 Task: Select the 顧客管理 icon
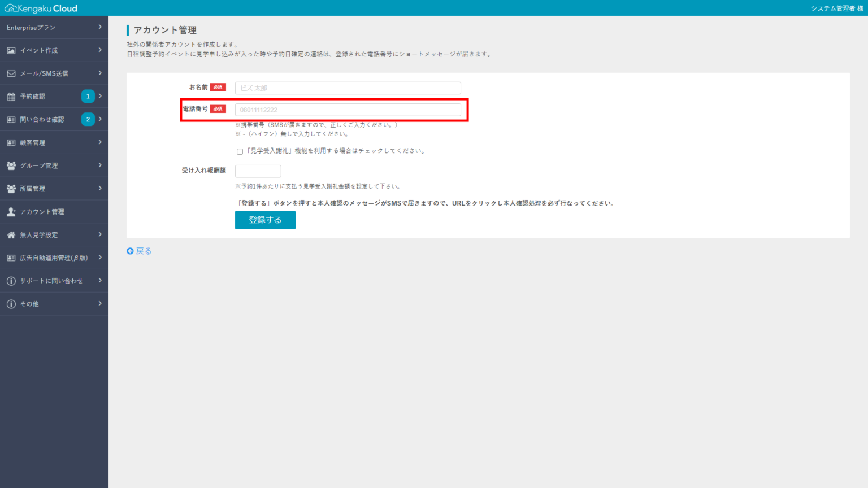coord(10,142)
